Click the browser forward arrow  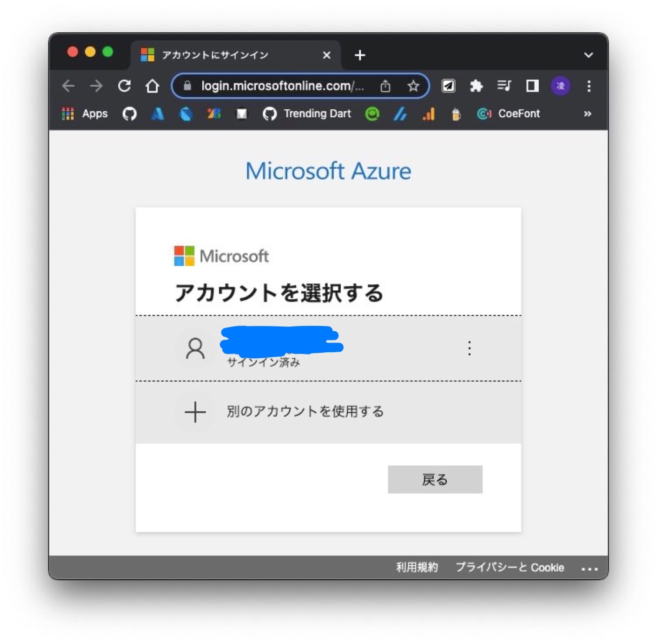[x=96, y=86]
